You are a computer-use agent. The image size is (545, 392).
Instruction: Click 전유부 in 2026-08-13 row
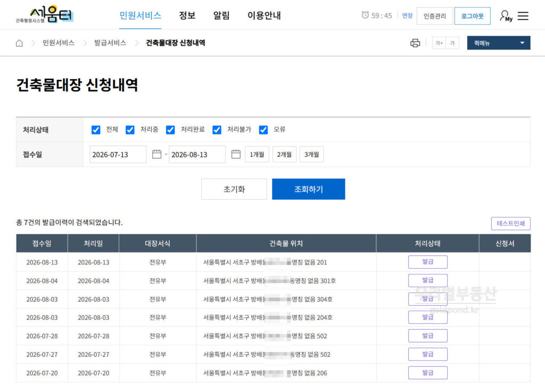pos(158,263)
